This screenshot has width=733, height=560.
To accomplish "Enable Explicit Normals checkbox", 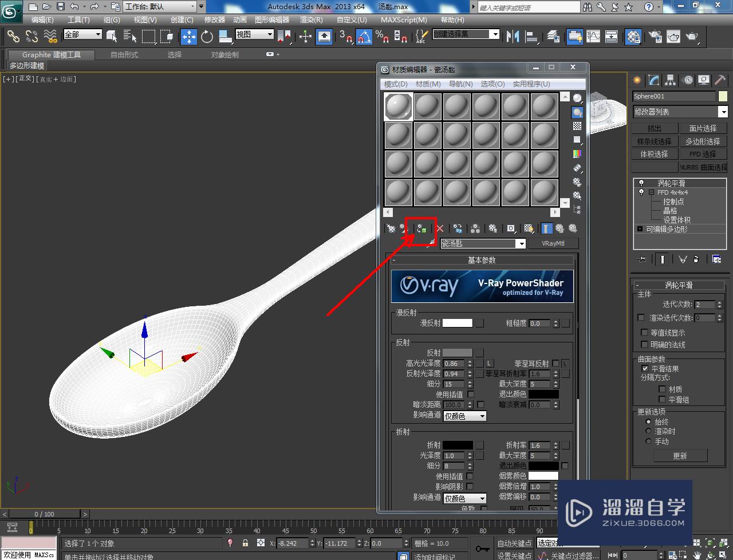I will [645, 344].
